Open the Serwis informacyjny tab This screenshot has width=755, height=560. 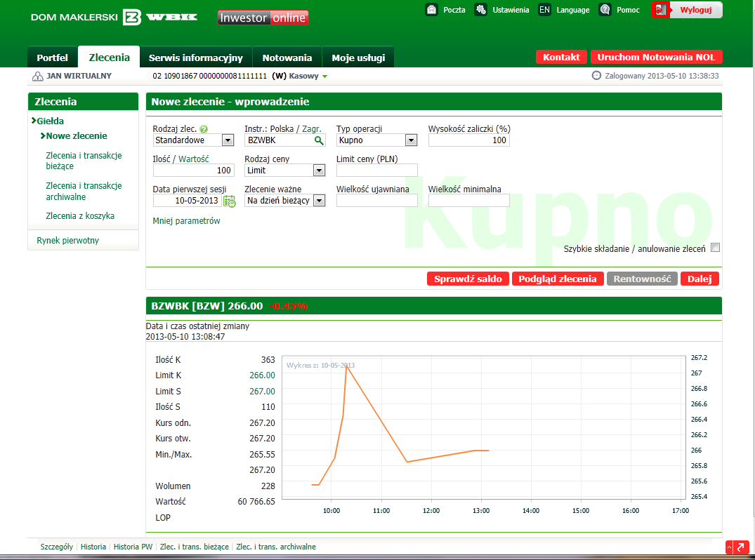click(196, 58)
